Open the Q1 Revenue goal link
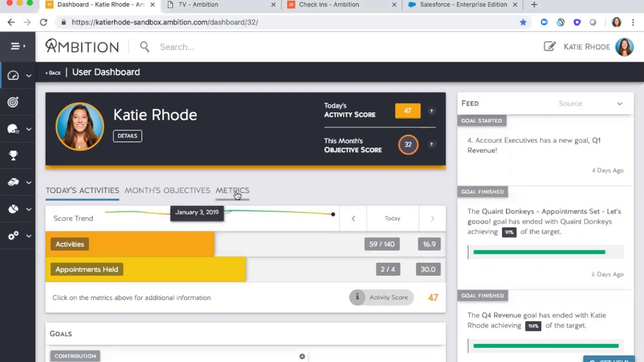644x362 pixels. (534, 145)
